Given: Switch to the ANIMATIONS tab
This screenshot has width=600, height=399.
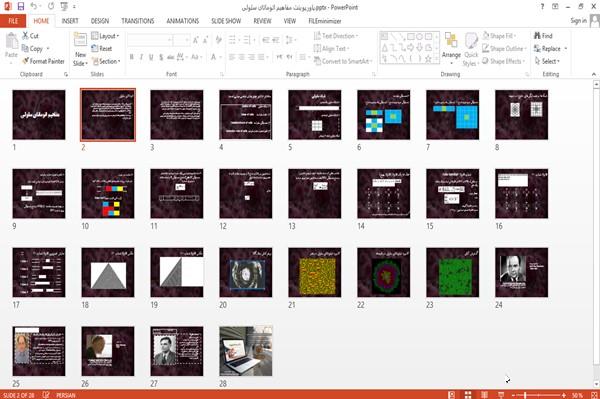Looking at the screenshot, I should 183,21.
